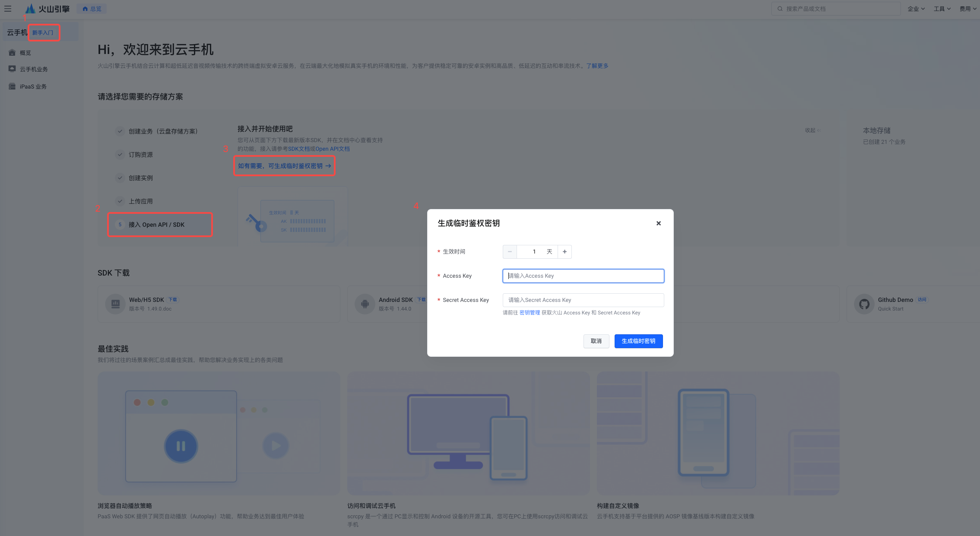980x536 pixels.
Task: Open iPaaS 业务 in sidebar
Action: [33, 86]
